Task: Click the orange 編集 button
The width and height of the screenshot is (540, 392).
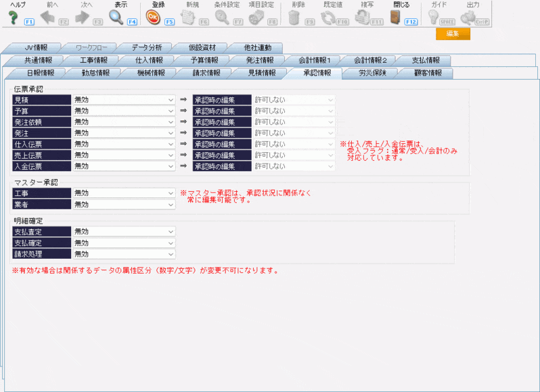Action: point(453,34)
